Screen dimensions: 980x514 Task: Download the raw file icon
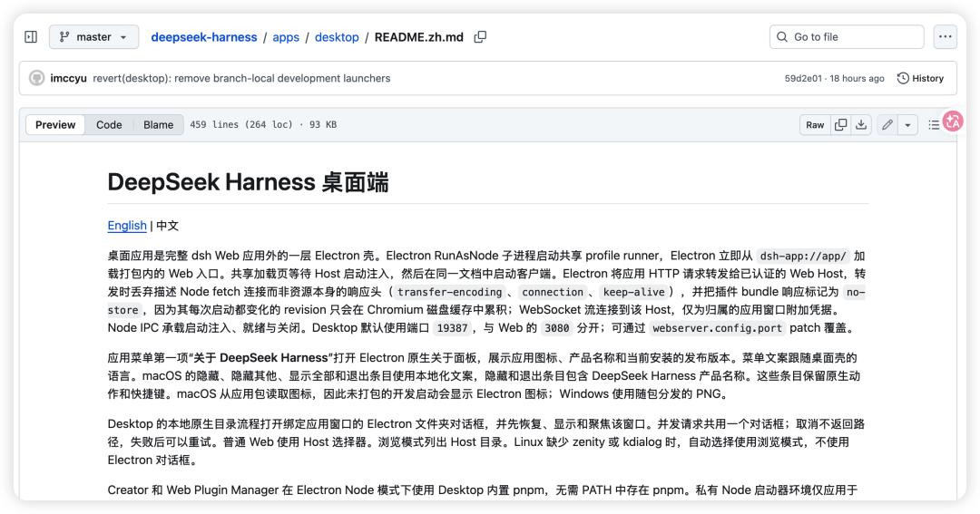861,125
